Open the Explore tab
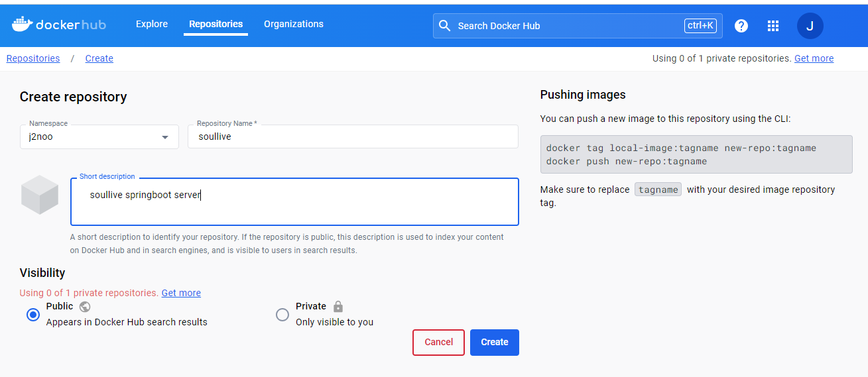868x377 pixels. [x=152, y=24]
